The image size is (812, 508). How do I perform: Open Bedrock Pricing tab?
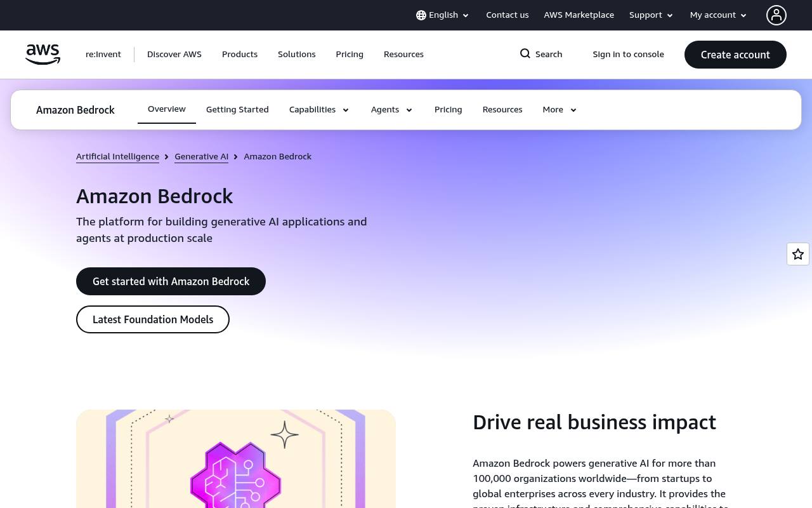click(449, 110)
